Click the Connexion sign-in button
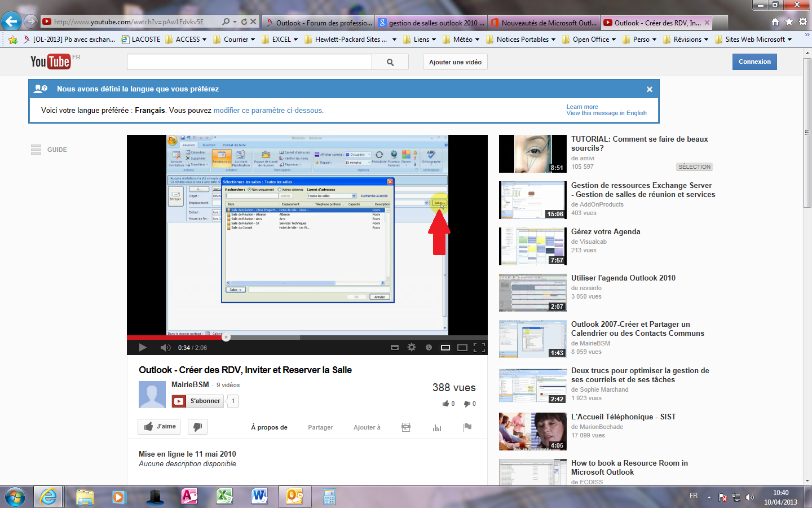Viewport: 812px width, 508px height. [754, 62]
